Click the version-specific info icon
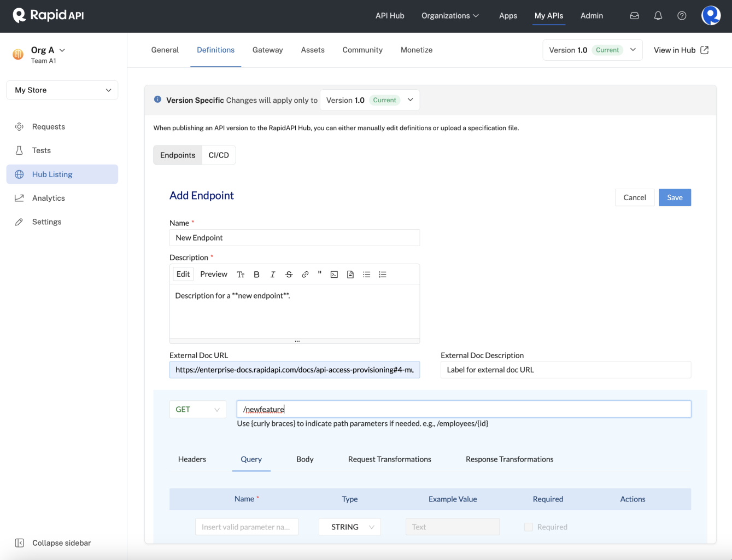This screenshot has height=560, width=732. pos(157,100)
